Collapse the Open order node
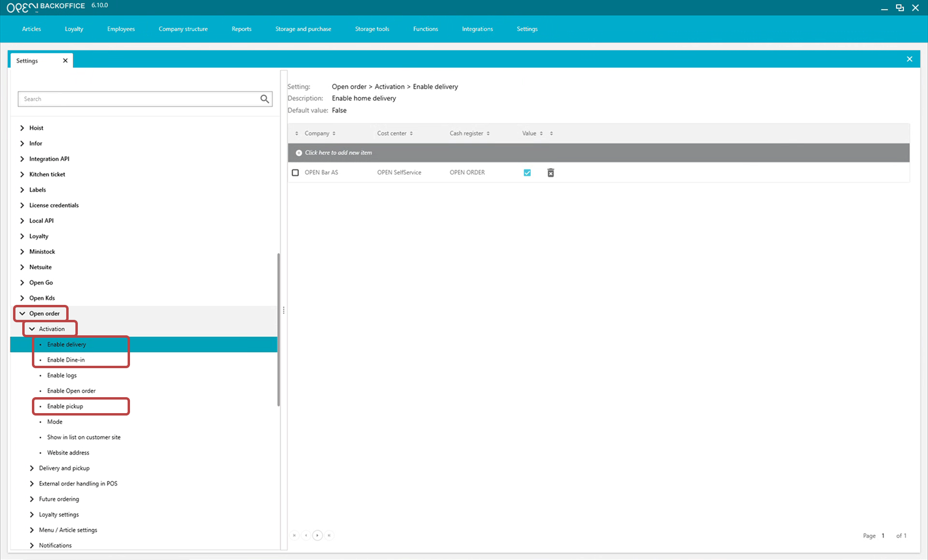928x560 pixels. tap(22, 314)
